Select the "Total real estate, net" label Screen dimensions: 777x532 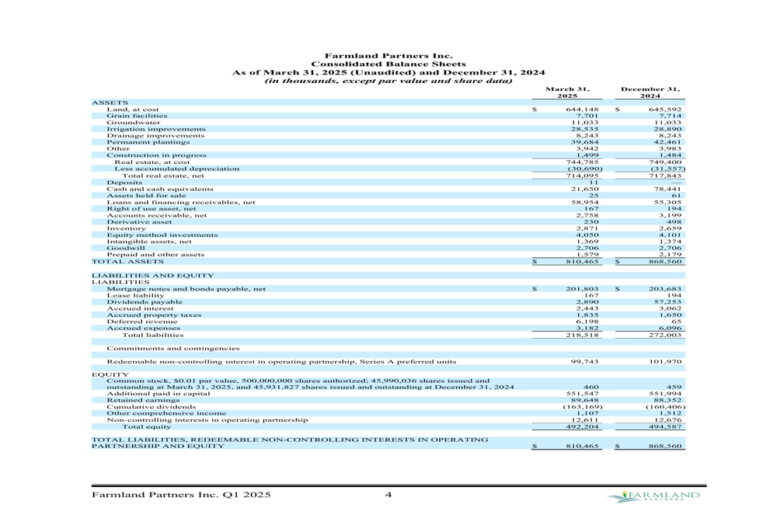pos(163,176)
